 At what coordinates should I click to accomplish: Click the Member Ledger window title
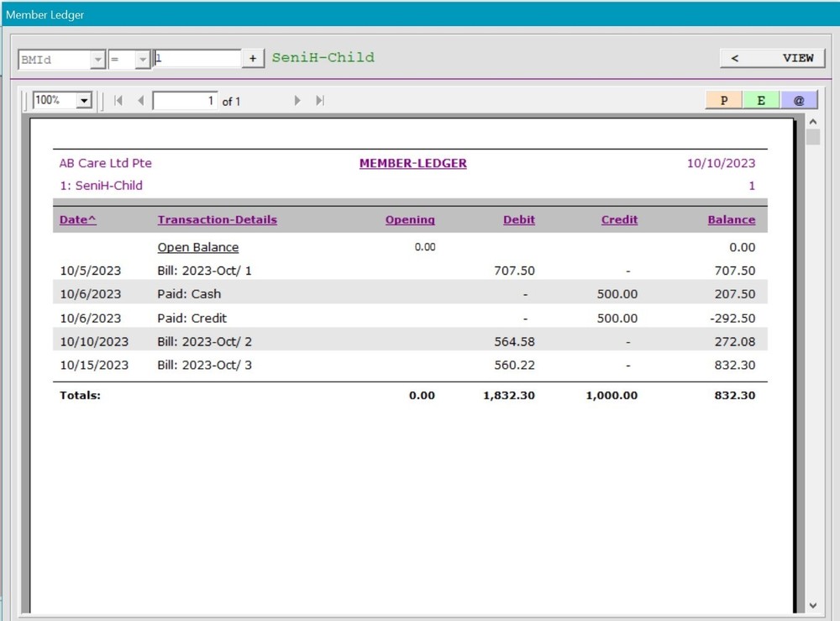45,15
